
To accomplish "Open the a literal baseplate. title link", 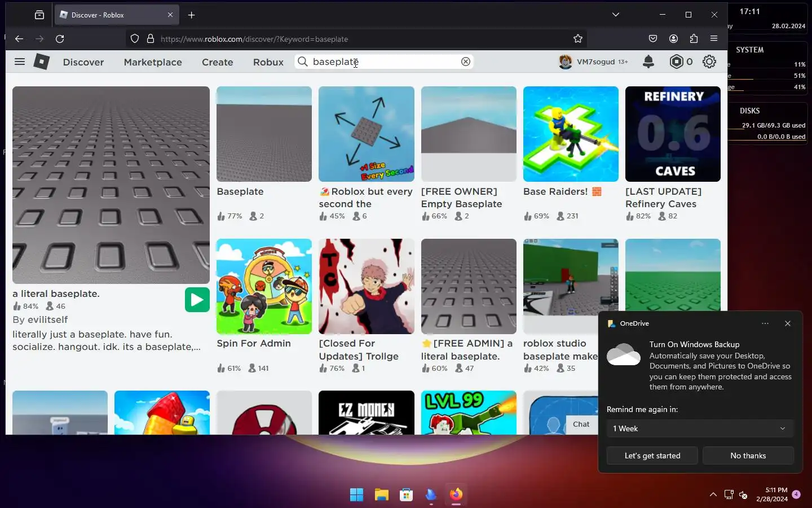I will tap(56, 294).
